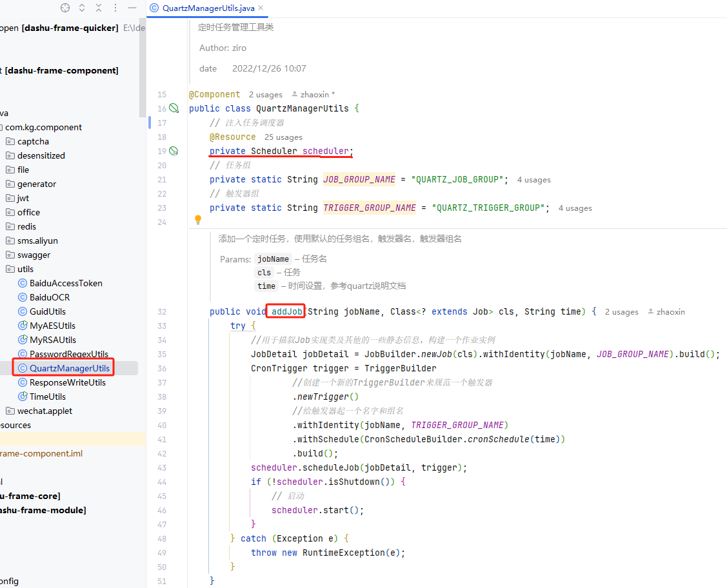This screenshot has height=588, width=727.
Task: Show 2 usages of addJob method
Action: [x=622, y=312]
